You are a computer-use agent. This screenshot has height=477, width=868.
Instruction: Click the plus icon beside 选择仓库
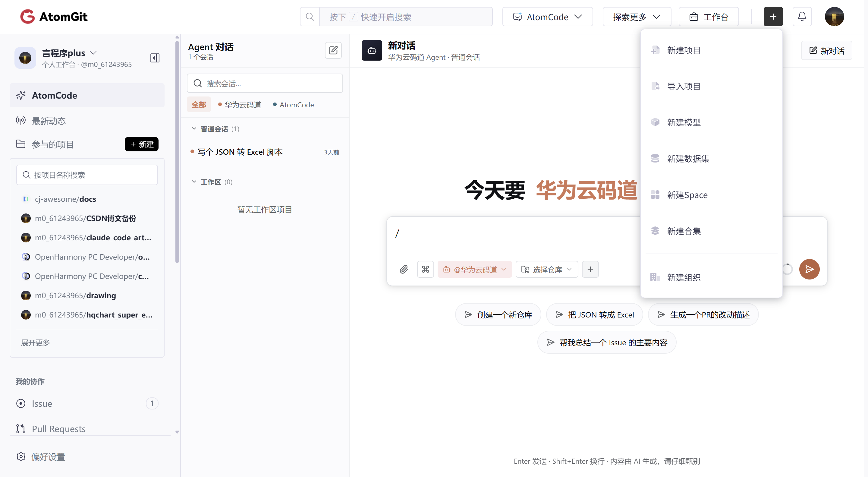tap(590, 269)
